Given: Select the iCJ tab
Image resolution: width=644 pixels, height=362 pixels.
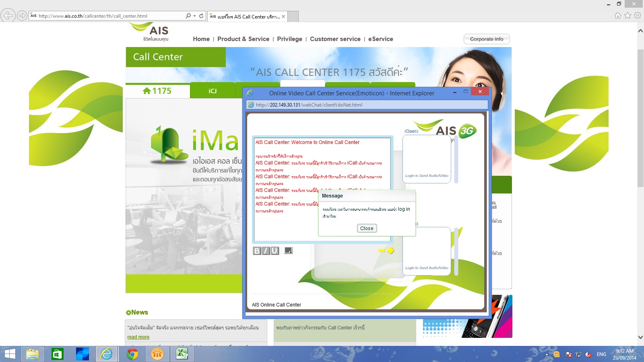Looking at the screenshot, I should pyautogui.click(x=213, y=91).
